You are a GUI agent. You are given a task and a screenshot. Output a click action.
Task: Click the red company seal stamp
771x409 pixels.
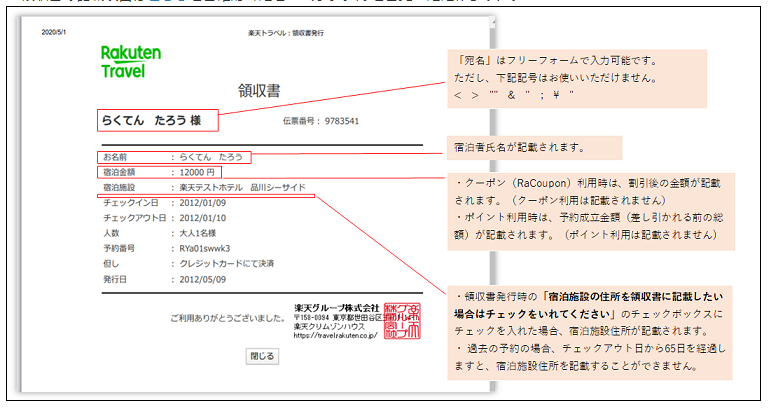[x=402, y=321]
